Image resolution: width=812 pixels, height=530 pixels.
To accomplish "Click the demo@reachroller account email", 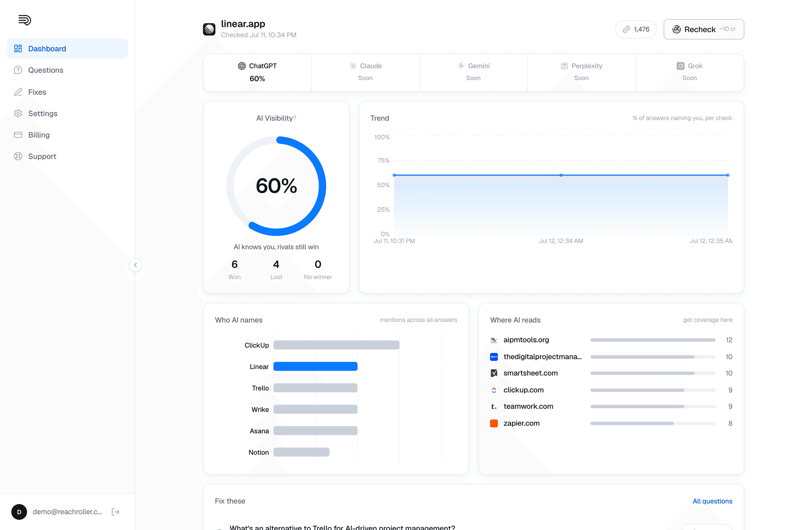I will [x=67, y=512].
